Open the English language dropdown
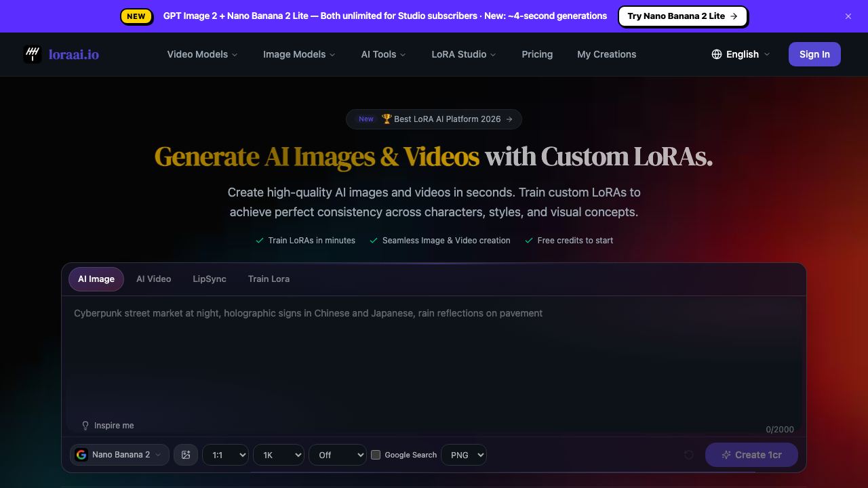The height and width of the screenshot is (488, 868). click(741, 54)
